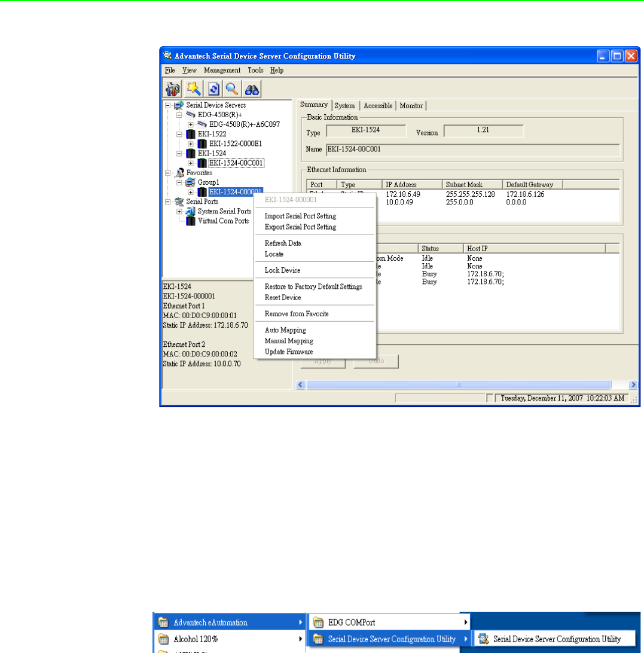Open the Serial Device Server Configuration Utility submenu folder
Viewport: 644px width, 653px height.
point(390,639)
